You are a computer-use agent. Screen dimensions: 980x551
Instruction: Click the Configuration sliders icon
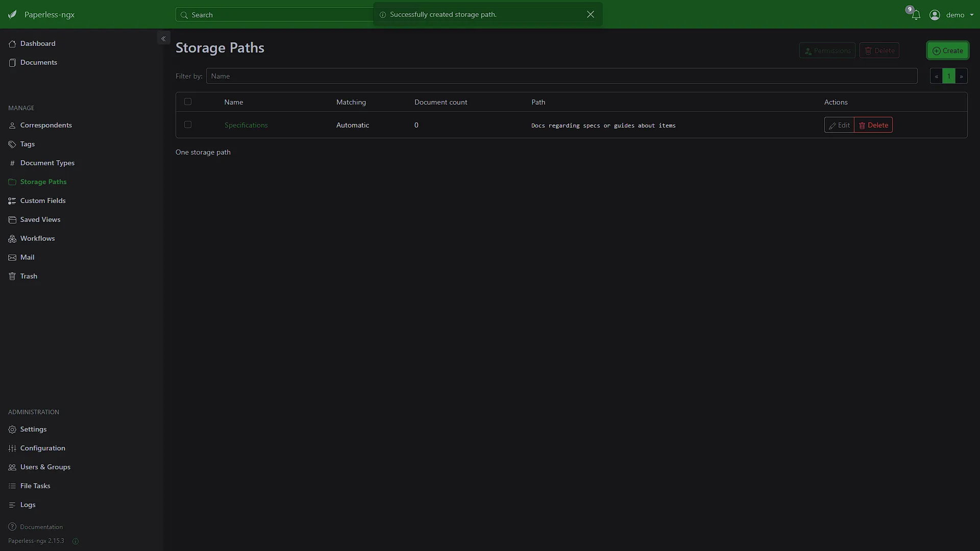pyautogui.click(x=12, y=448)
